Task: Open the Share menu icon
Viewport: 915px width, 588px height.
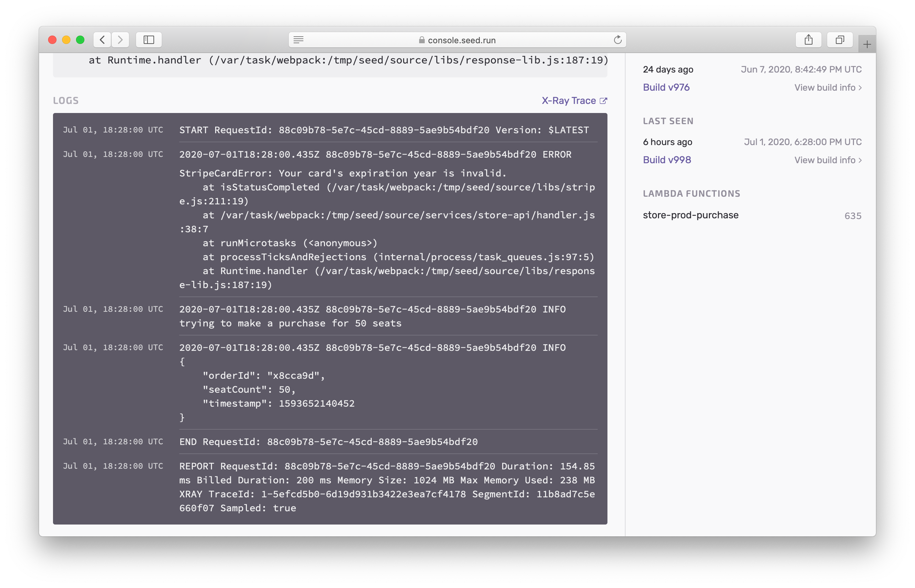Action: coord(809,40)
